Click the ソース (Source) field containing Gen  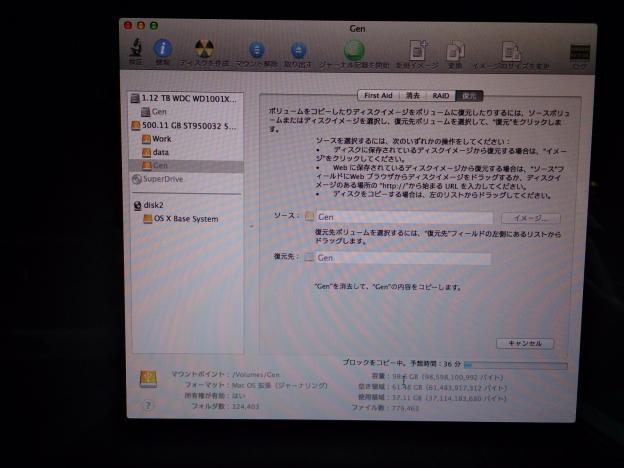(x=404, y=217)
